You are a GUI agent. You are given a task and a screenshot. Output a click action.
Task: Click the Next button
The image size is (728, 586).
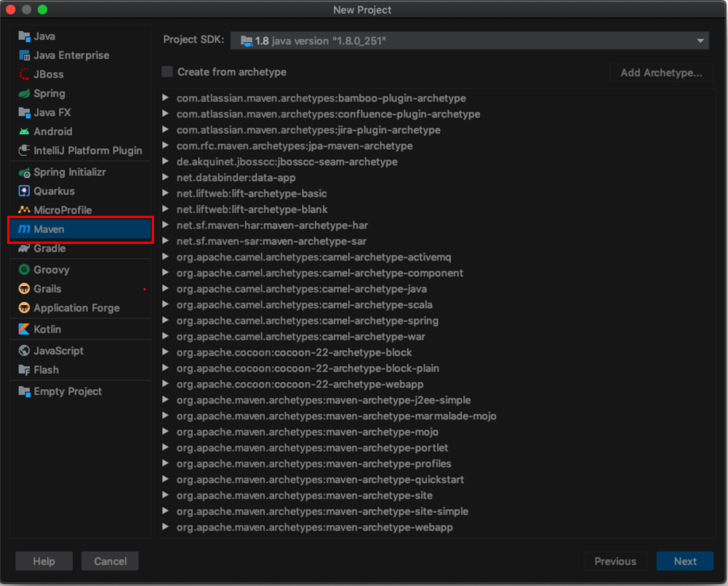click(685, 561)
